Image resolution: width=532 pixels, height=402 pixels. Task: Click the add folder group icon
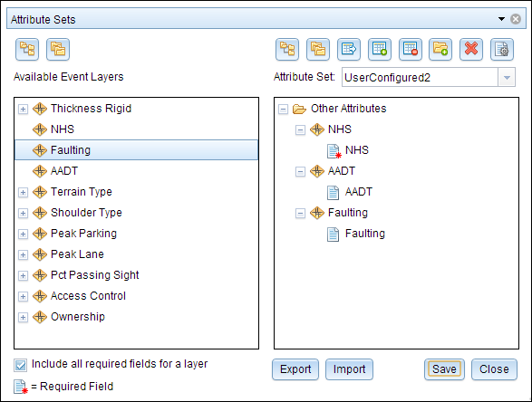click(440, 50)
